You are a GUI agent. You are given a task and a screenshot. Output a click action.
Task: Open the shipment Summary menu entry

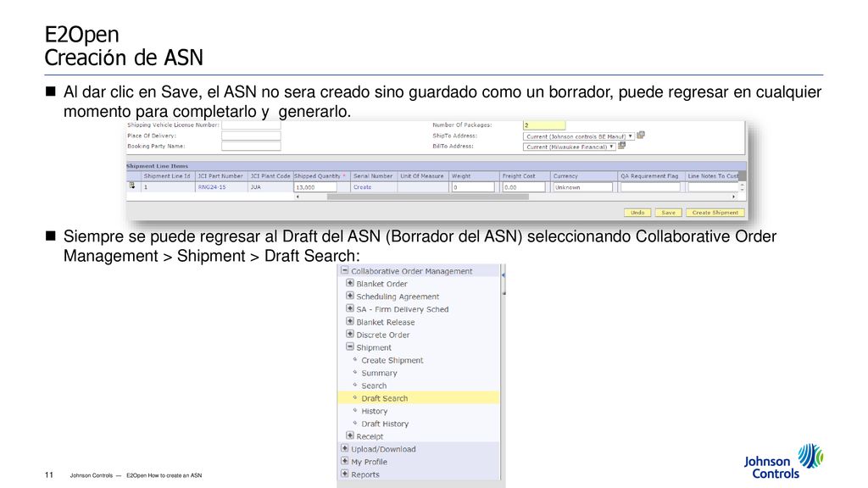coord(379,373)
